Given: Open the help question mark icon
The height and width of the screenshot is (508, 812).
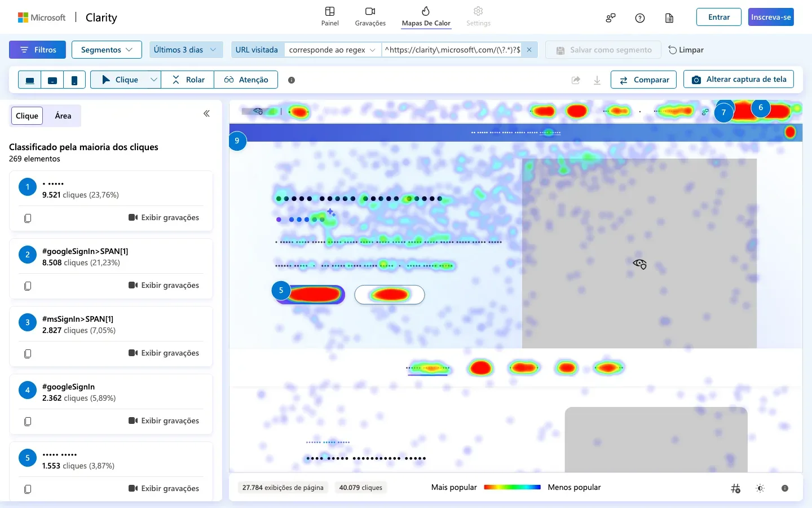Looking at the screenshot, I should click(640, 18).
